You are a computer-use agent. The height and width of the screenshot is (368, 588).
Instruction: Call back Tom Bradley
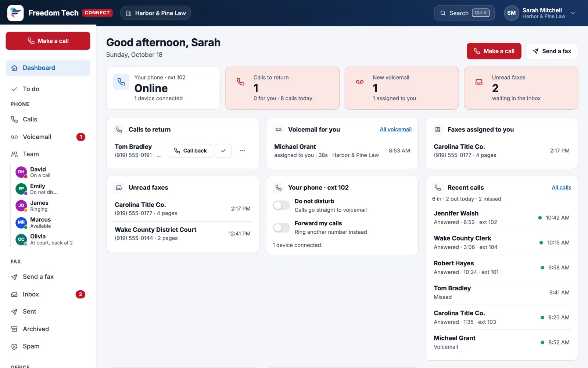tap(190, 151)
